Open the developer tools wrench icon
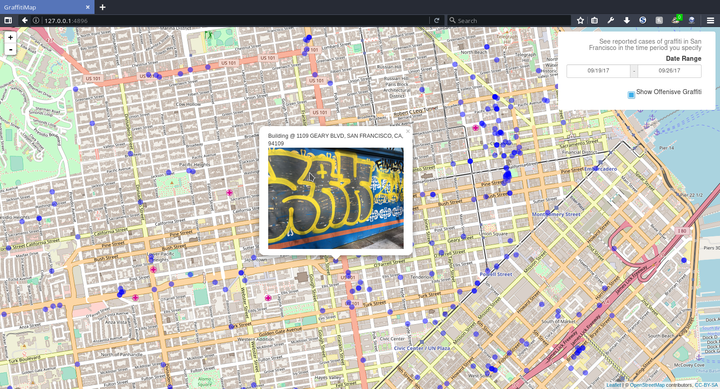 click(x=610, y=20)
